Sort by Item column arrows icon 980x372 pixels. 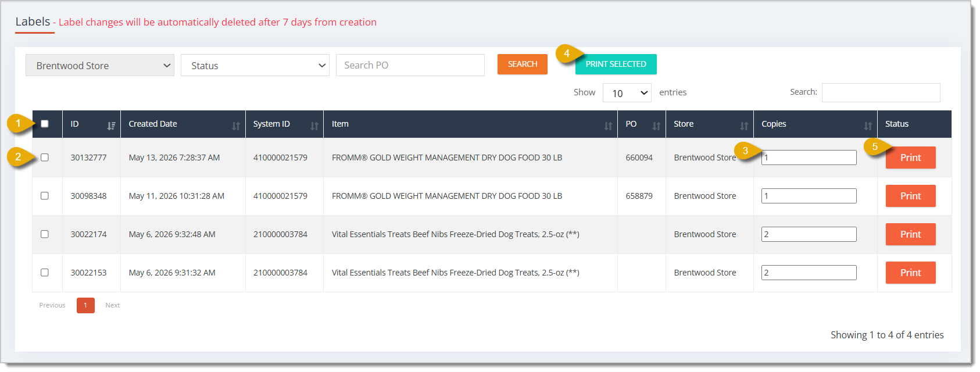coord(608,126)
